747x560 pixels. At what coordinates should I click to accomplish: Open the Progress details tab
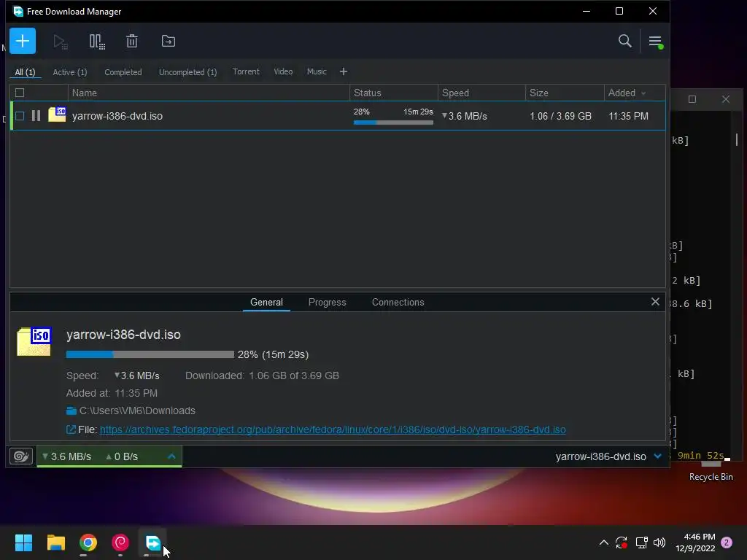coord(327,303)
